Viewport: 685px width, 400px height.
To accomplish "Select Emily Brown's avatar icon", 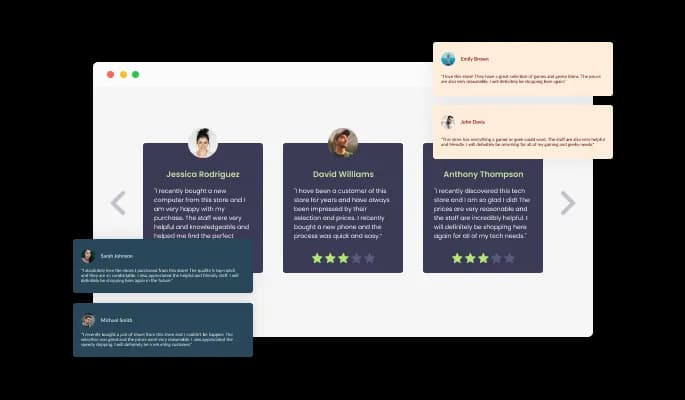I will (x=448, y=59).
